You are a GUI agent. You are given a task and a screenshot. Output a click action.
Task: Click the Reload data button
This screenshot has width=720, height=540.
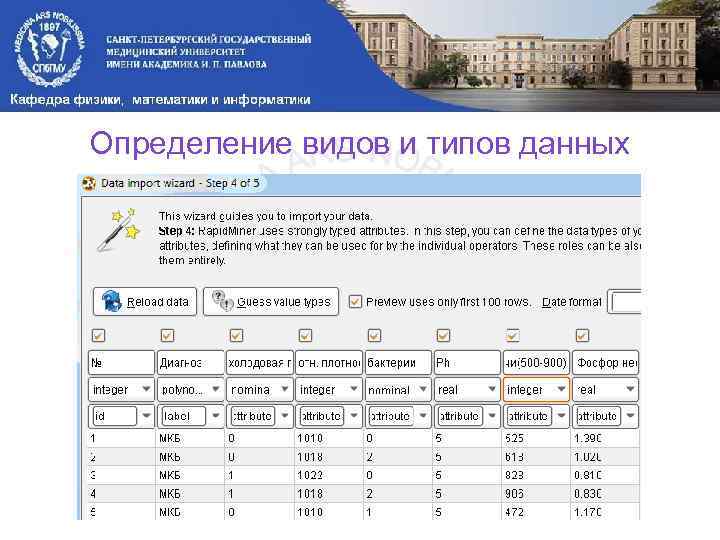[x=145, y=302]
